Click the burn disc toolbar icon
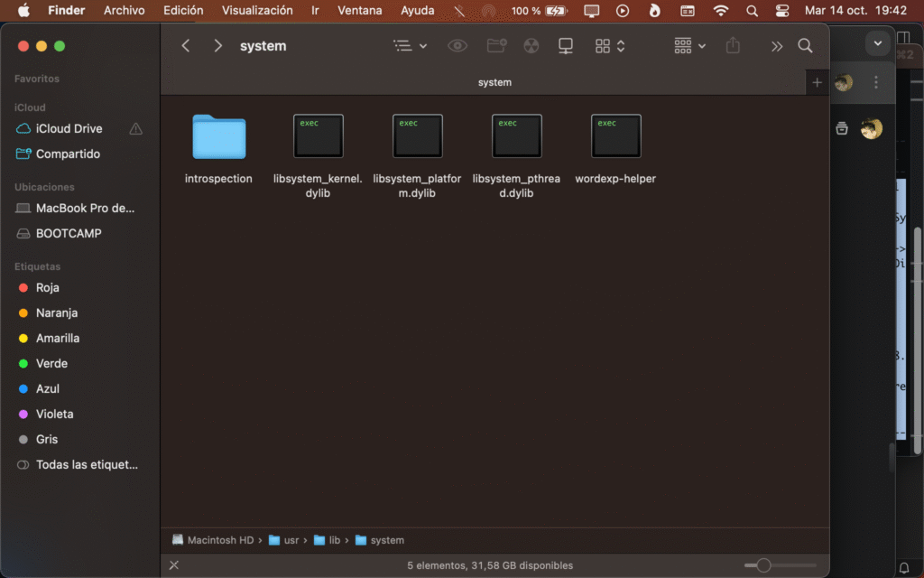Viewport: 924px width, 578px height. tap(531, 46)
